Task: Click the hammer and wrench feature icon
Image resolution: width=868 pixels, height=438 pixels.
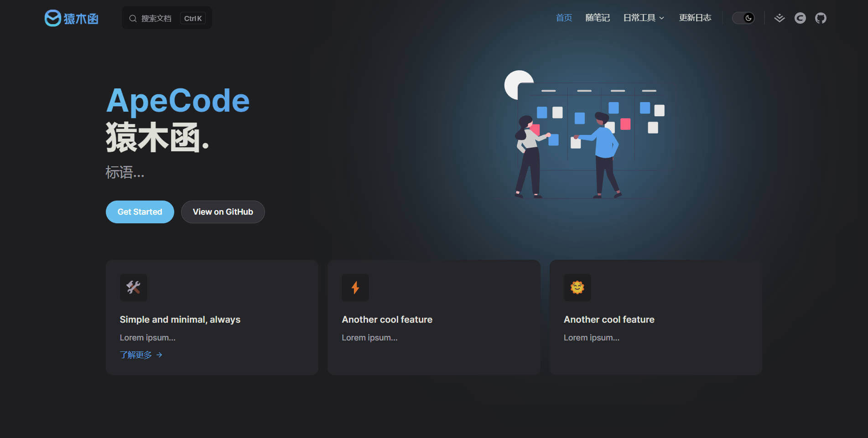Action: tap(134, 287)
